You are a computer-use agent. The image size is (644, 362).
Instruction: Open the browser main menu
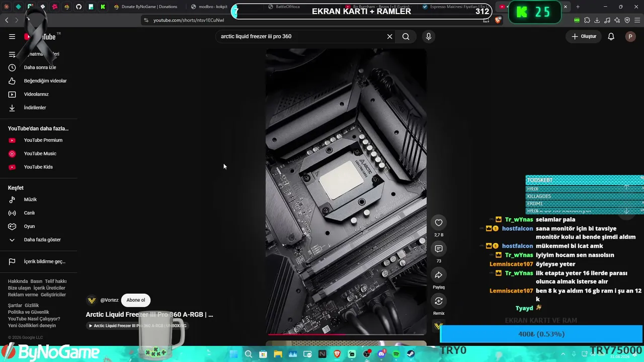(x=637, y=20)
